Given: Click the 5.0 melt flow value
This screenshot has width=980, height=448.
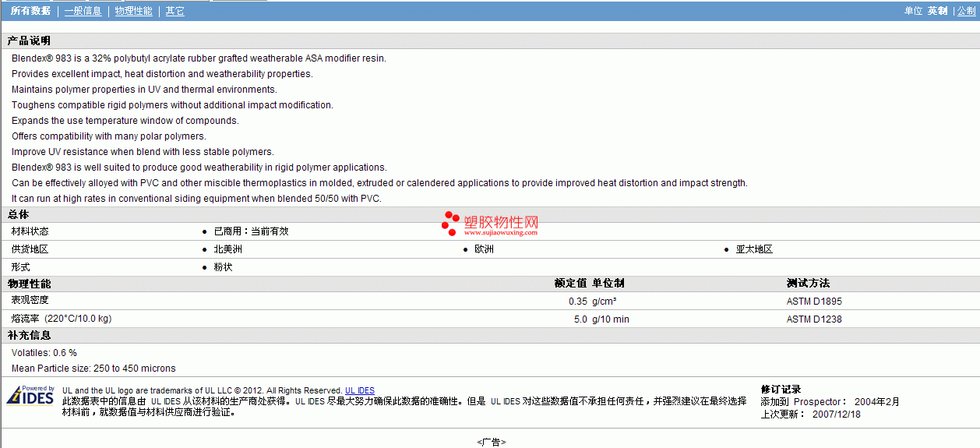Looking at the screenshot, I should [x=580, y=319].
